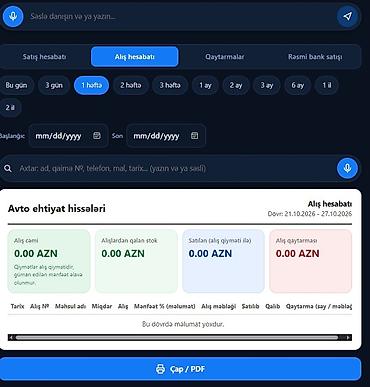This screenshot has width=370, height=387.
Task: Click the Avto ehtiyat hissələri heading
Action: coord(57,209)
